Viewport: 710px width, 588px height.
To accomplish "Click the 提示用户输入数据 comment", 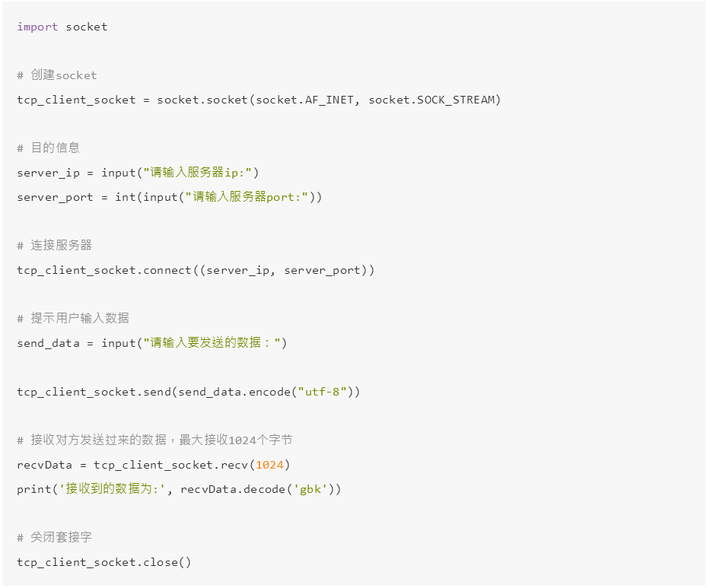I will click(x=73, y=319).
